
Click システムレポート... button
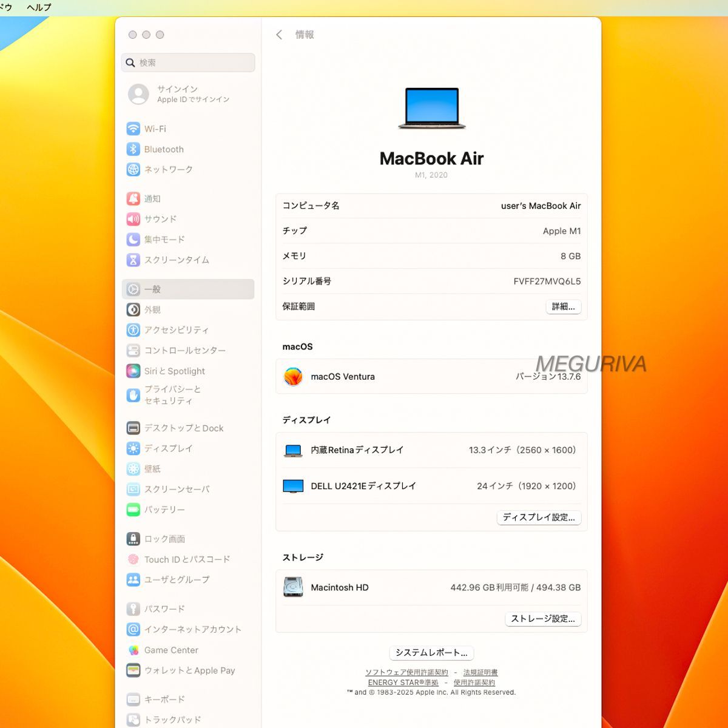pyautogui.click(x=431, y=653)
